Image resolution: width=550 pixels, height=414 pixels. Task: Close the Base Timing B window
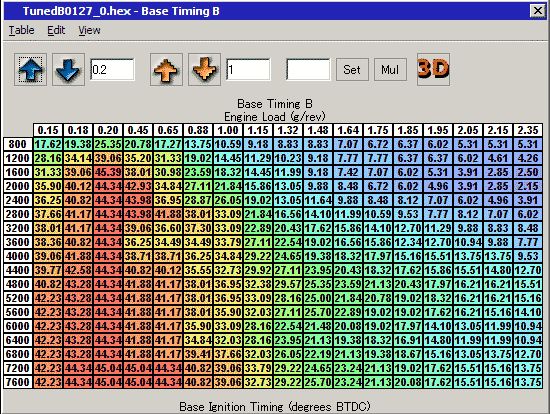pos(537,11)
